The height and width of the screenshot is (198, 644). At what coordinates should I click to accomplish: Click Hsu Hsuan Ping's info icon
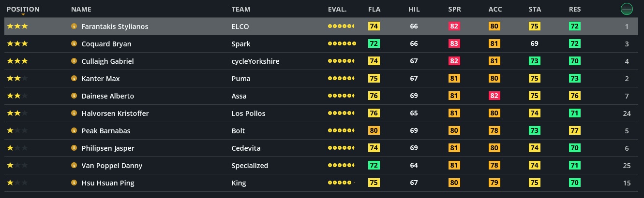74,183
